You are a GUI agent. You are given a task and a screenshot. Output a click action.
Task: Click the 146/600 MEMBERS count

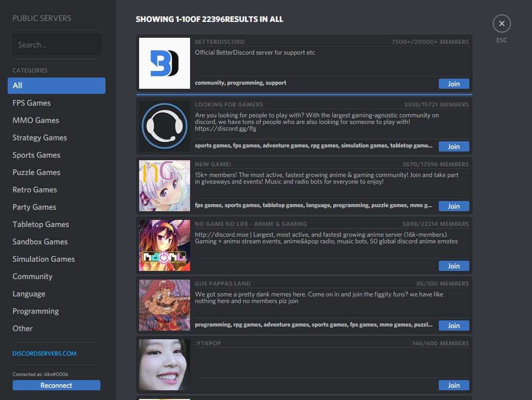(x=440, y=343)
